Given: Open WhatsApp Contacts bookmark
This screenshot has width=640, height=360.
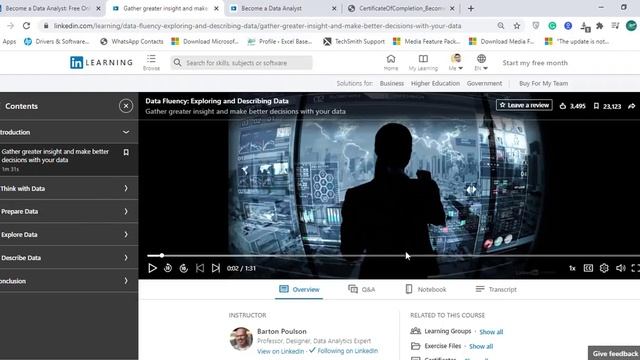Looking at the screenshot, I should (131, 41).
